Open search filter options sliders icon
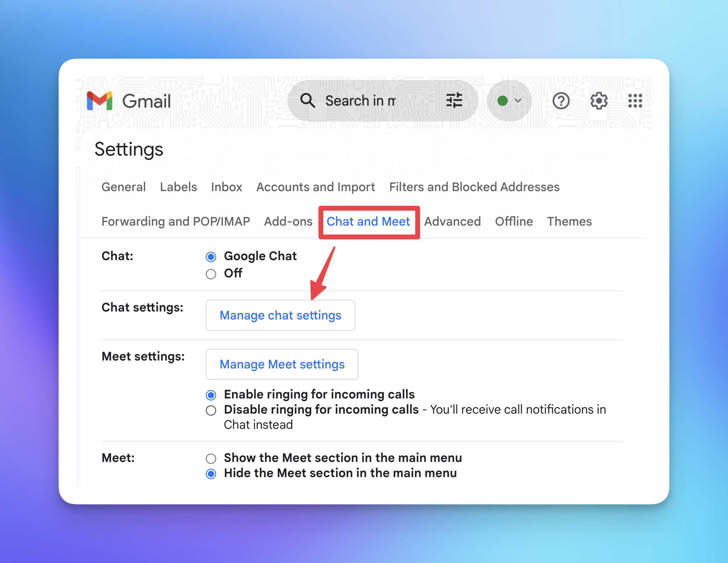This screenshot has height=563, width=728. [x=454, y=101]
